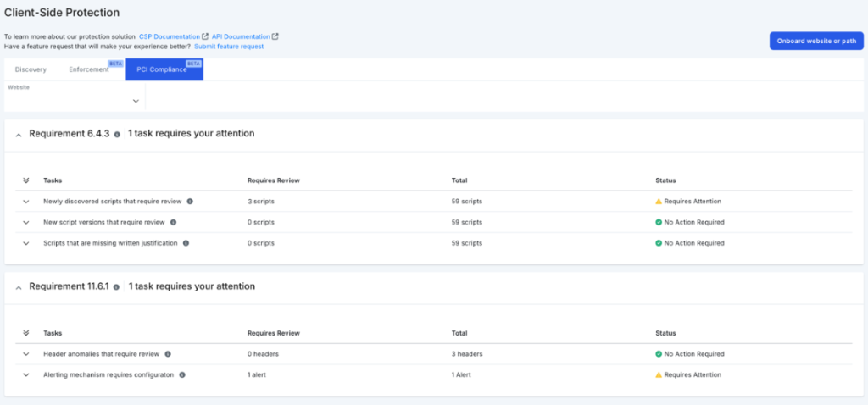Click Onboard website or path button
Image resolution: width=868 pixels, height=405 pixels.
click(816, 41)
